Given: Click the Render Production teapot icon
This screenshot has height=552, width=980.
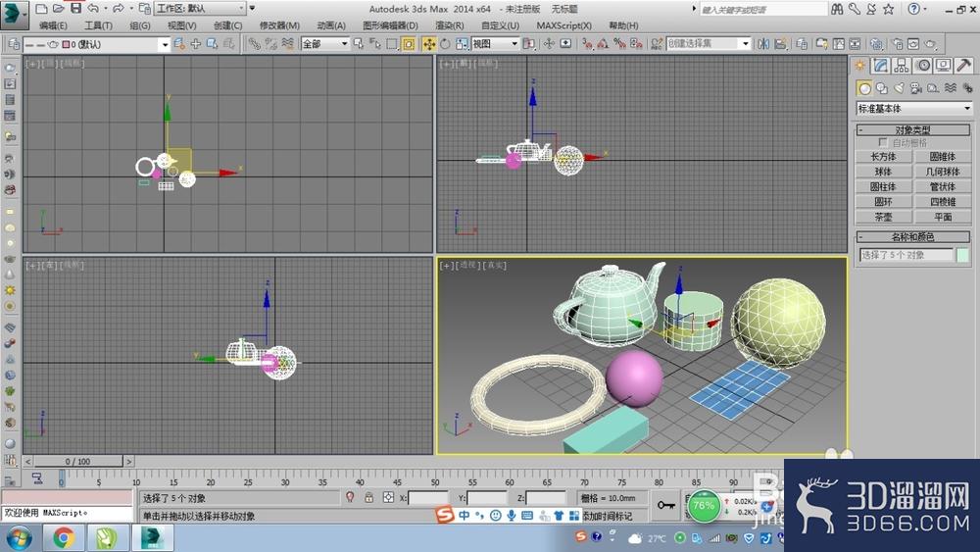Looking at the screenshot, I should (x=931, y=44).
